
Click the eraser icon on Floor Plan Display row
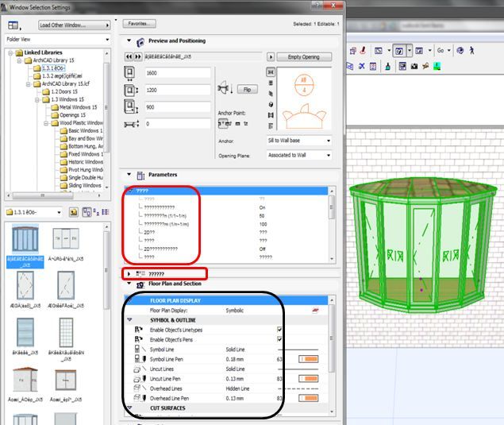(315, 311)
